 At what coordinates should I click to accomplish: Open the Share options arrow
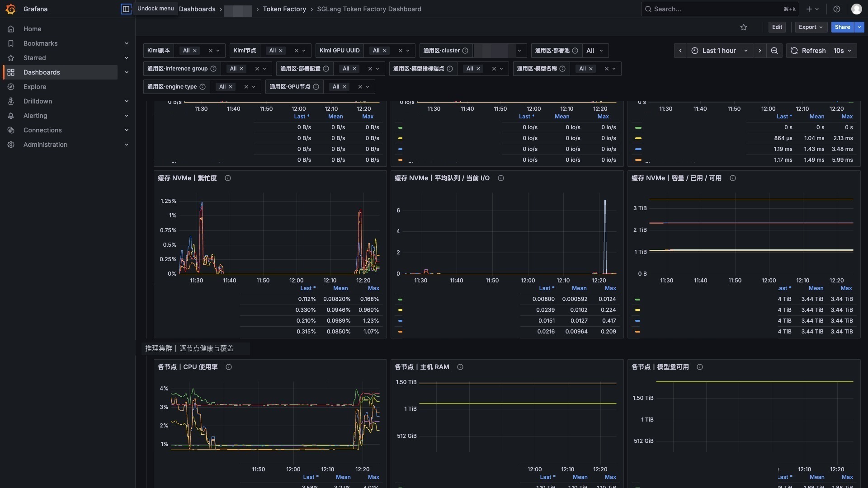pos(859,27)
